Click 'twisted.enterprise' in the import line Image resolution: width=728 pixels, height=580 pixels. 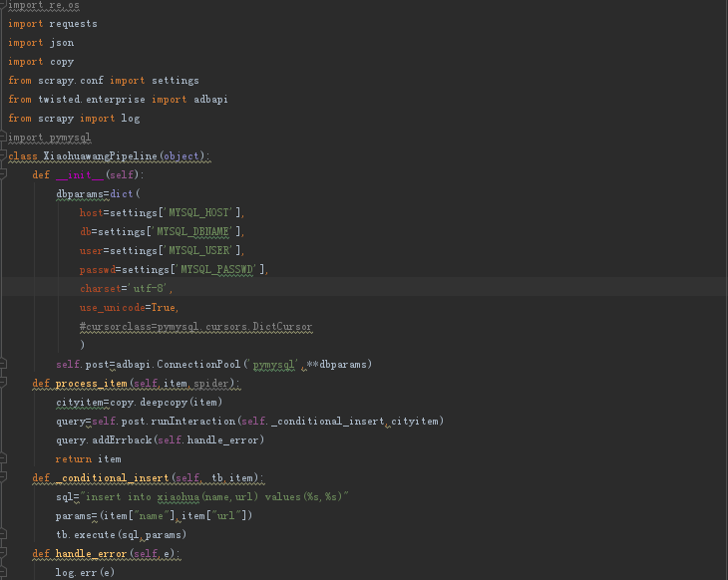coord(92,100)
